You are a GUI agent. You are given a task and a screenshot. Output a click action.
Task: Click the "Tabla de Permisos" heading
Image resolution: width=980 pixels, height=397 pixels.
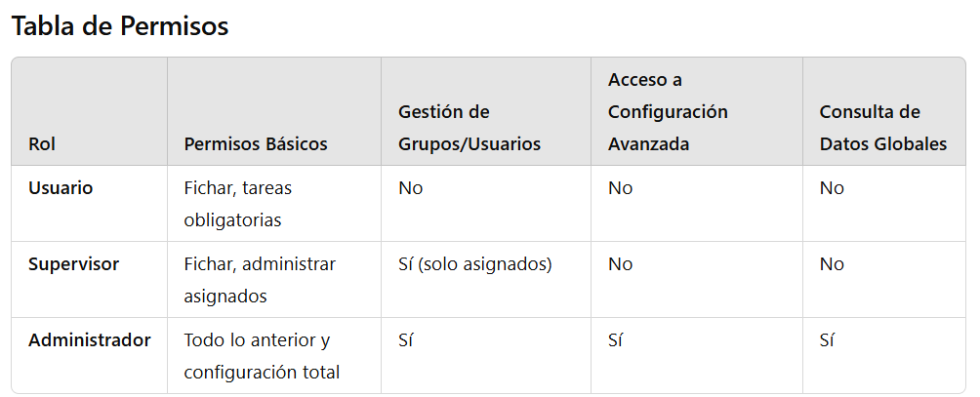[x=120, y=26]
